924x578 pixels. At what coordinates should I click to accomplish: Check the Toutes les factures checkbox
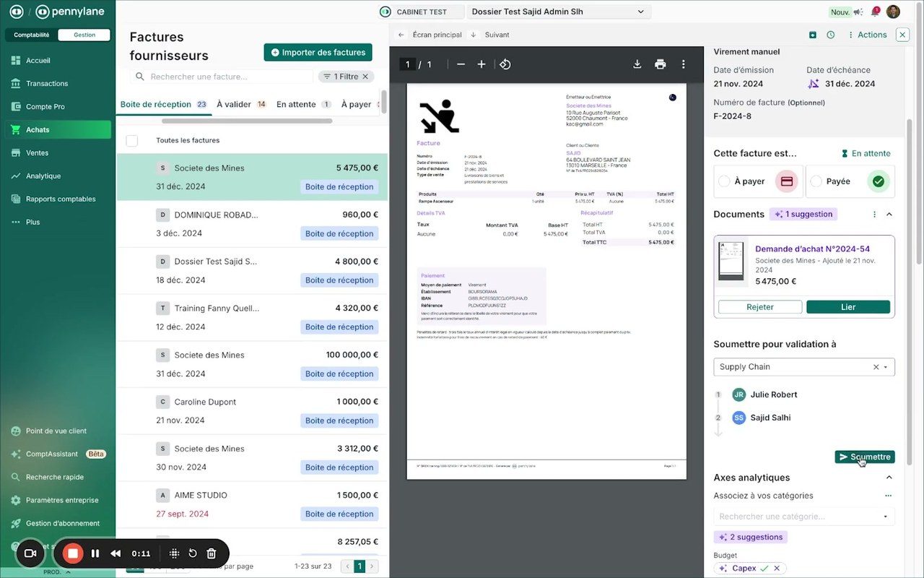(132, 141)
